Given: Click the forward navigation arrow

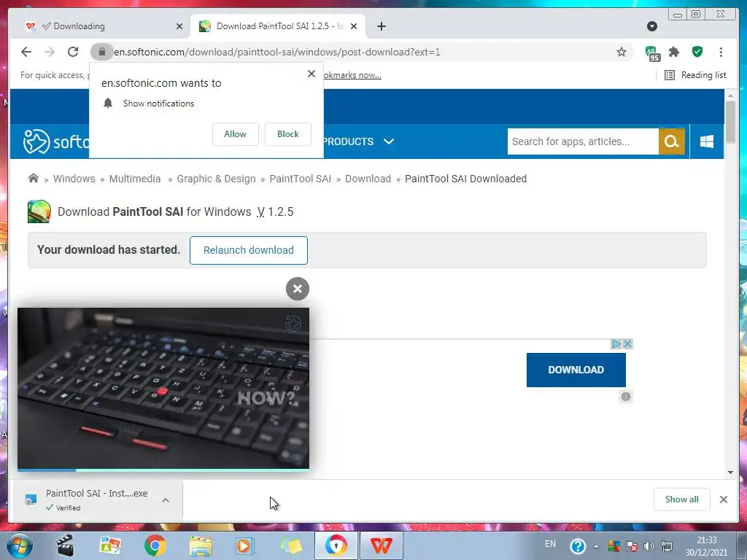Looking at the screenshot, I should pyautogui.click(x=50, y=52).
